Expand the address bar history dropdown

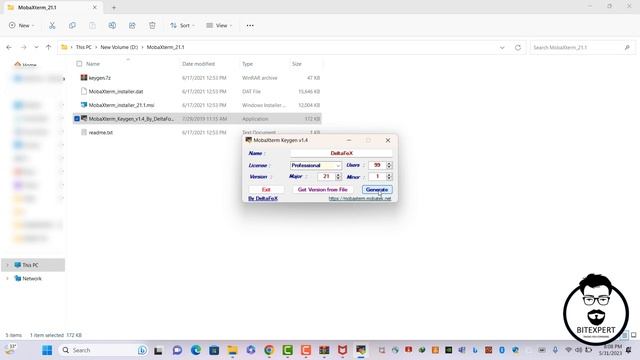pyautogui.click(x=502, y=47)
